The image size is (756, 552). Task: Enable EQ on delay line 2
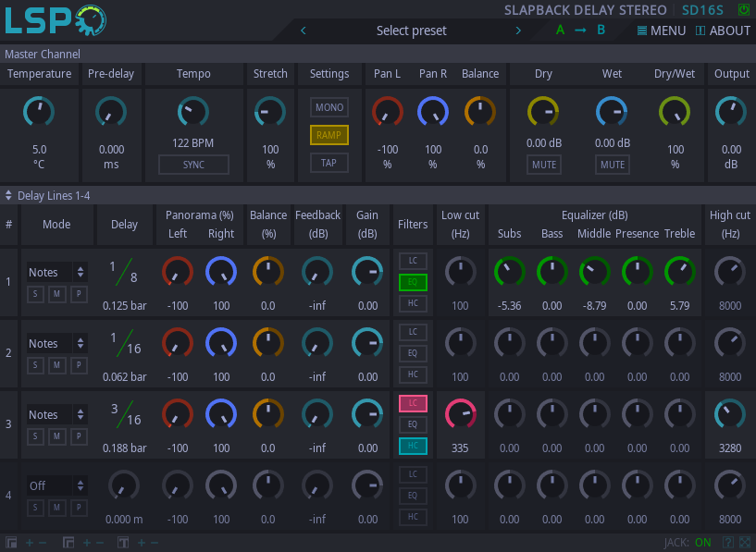point(413,353)
